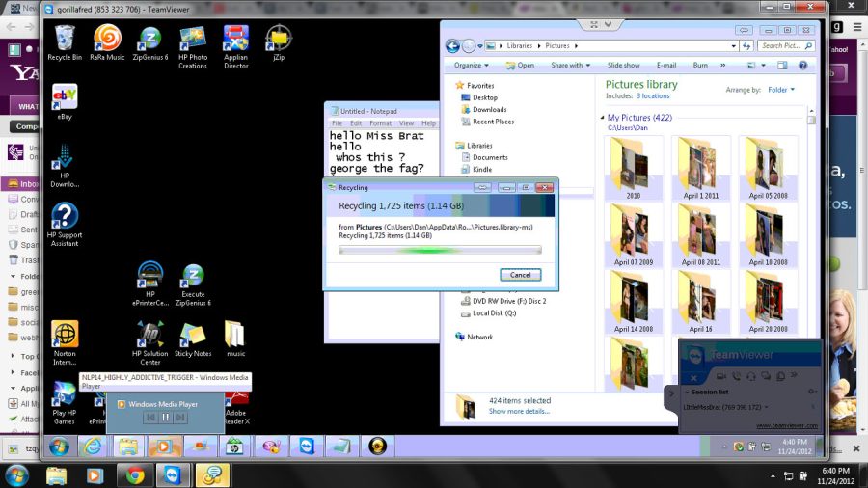This screenshot has height=488, width=868.
Task: Open the Recycle Bin desktop icon
Action: (65, 43)
